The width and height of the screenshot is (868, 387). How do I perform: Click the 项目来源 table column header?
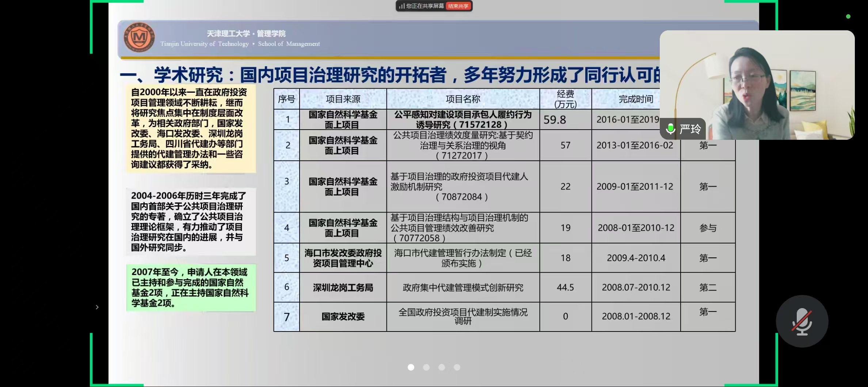(x=343, y=99)
